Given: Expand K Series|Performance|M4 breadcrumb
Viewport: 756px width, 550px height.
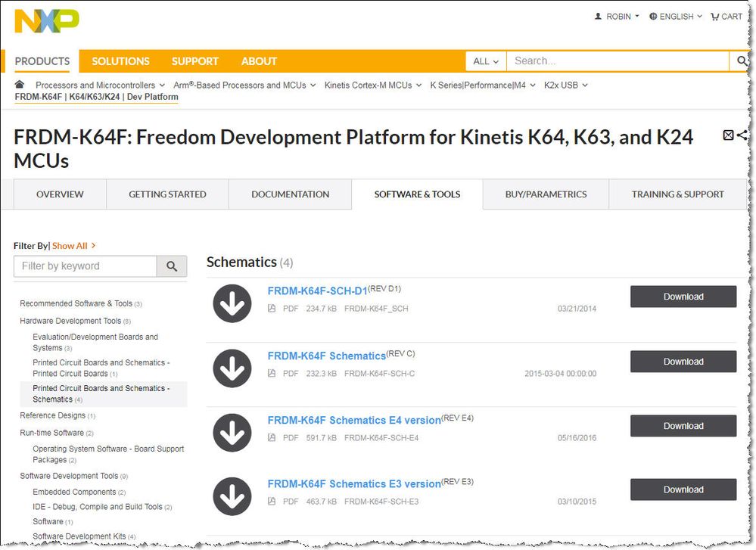Looking at the screenshot, I should pos(483,85).
